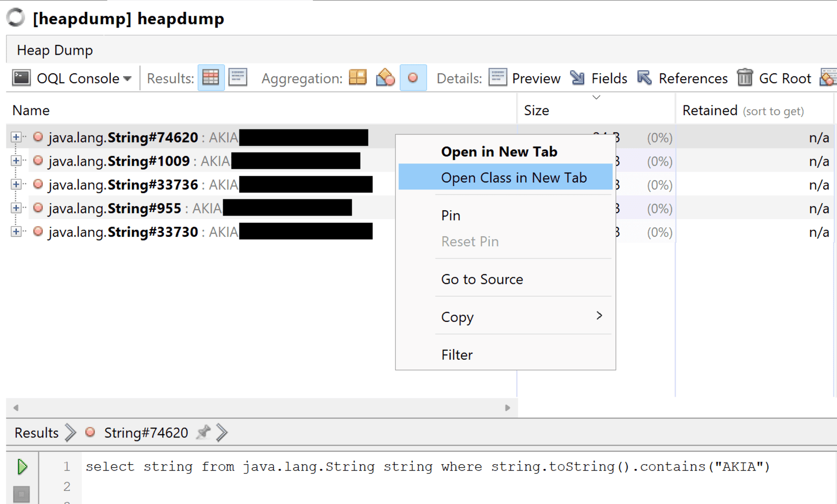Viewport: 837px width, 504px height.
Task: Select the java.lang.String#955 row
Action: click(201, 208)
